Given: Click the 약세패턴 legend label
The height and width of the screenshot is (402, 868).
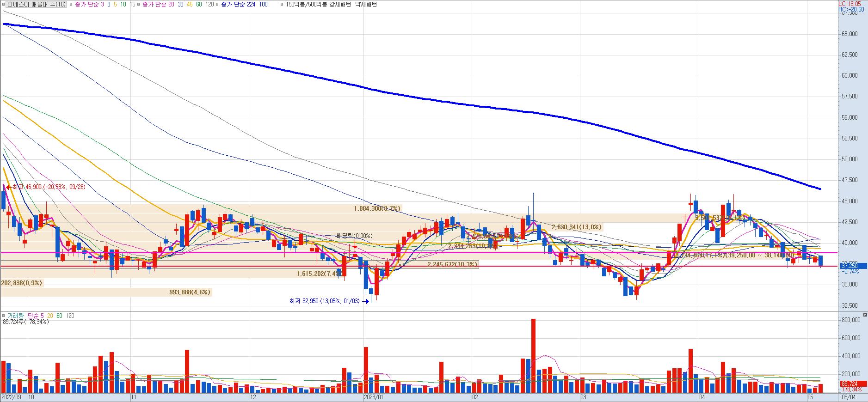Looking at the screenshot, I should click(366, 4).
